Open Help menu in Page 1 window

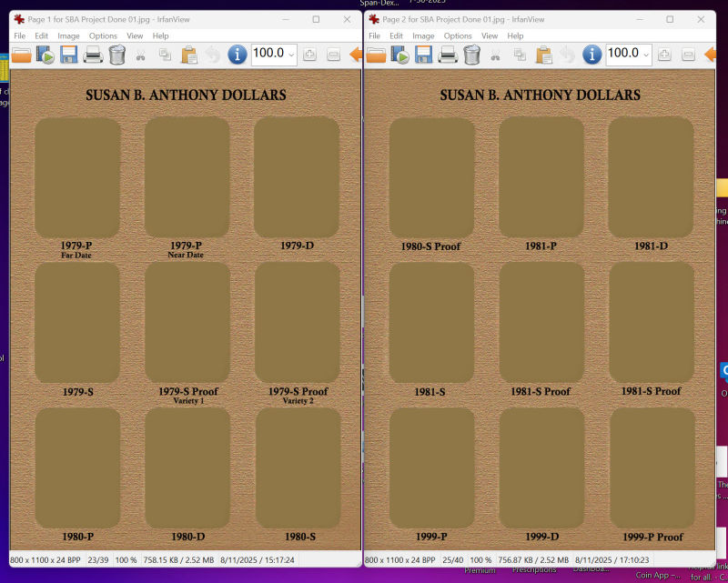161,35
